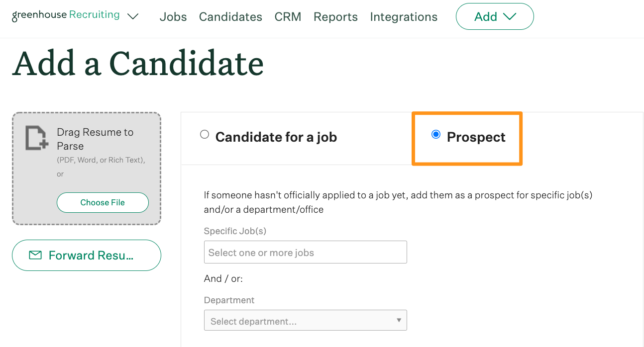This screenshot has width=644, height=347.
Task: Click the resume document plus icon
Action: [x=37, y=138]
